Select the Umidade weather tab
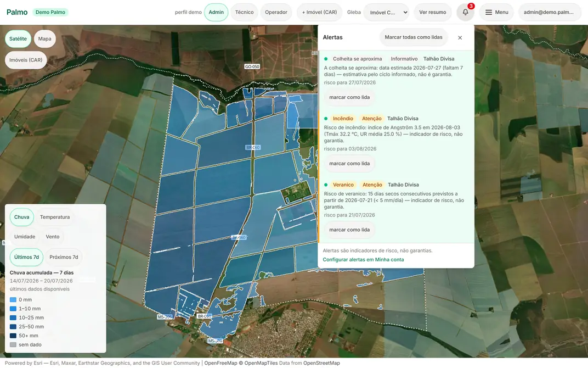 coord(25,237)
